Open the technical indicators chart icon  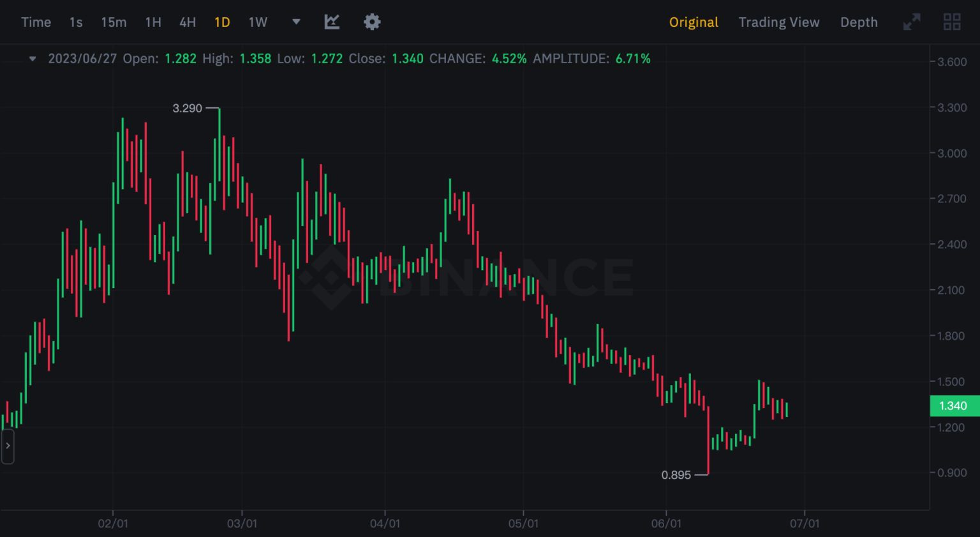pos(332,22)
